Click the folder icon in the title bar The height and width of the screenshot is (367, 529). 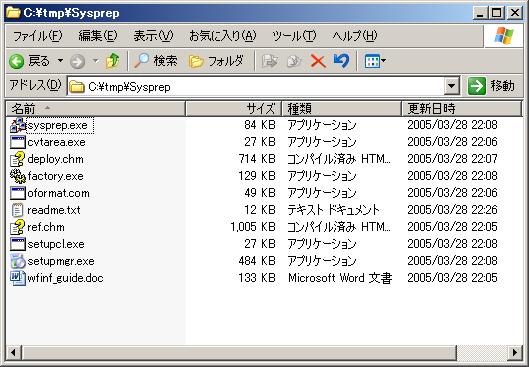click(x=13, y=13)
